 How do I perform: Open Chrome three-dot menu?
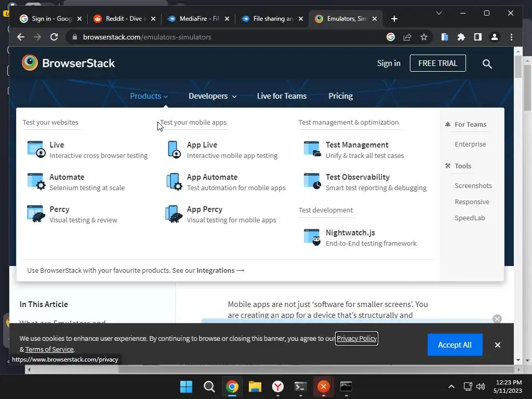tap(511, 37)
